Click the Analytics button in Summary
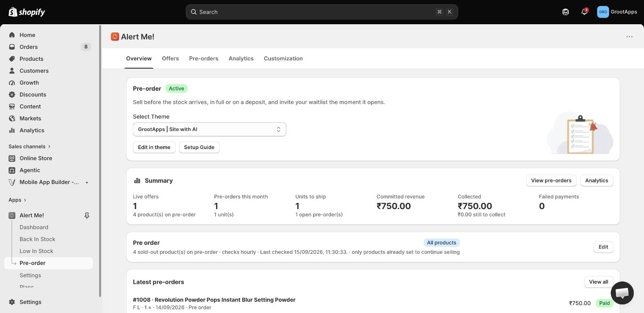This screenshot has width=644, height=313. 596,181
